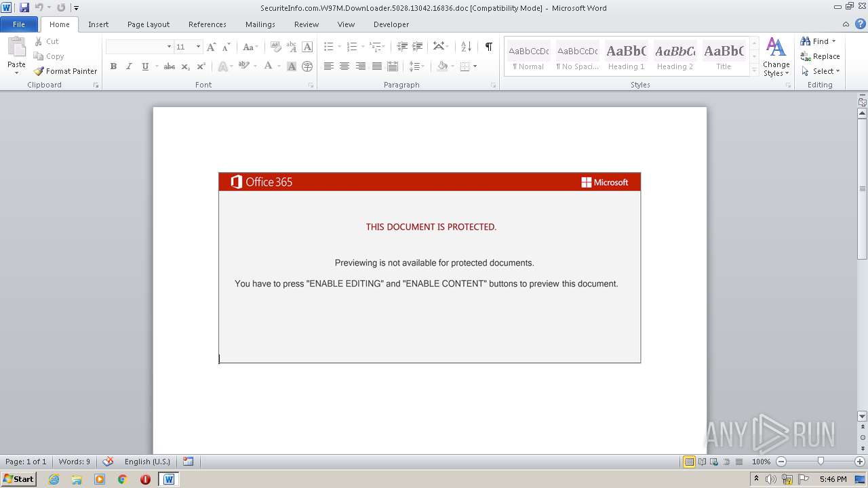Center the text alignment

tap(344, 66)
